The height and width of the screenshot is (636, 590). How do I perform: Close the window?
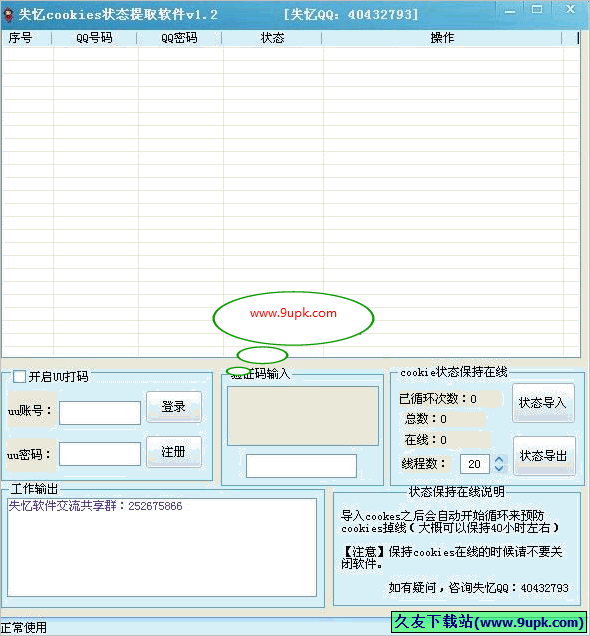570,9
